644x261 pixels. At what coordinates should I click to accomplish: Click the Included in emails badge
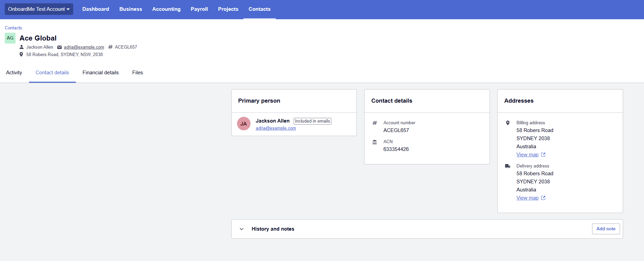(x=312, y=121)
